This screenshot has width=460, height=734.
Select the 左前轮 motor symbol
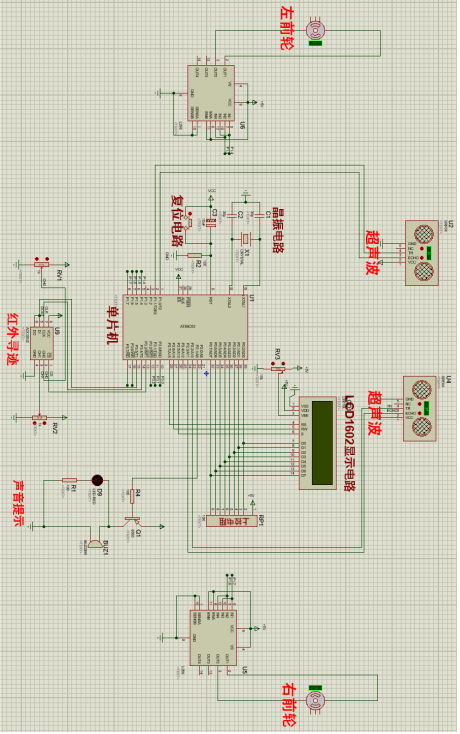pyautogui.click(x=315, y=30)
